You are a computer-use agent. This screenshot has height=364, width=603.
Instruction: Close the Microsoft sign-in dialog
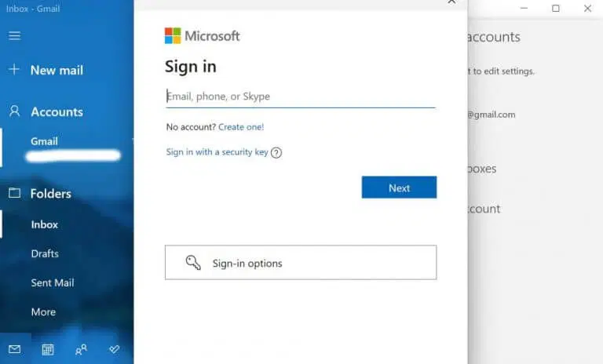tap(452, 2)
